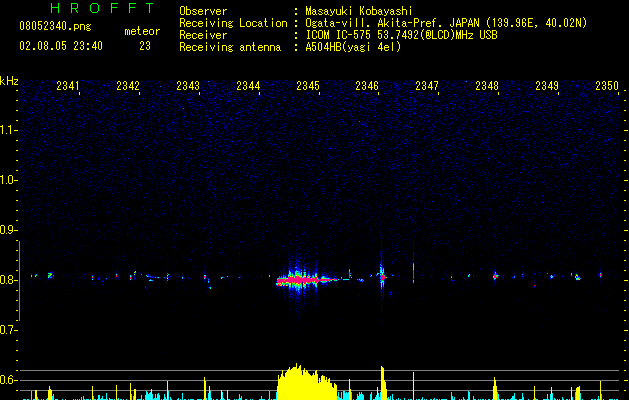
Task: Click the 1.1 frequency axis label
Action: [x=8, y=130]
